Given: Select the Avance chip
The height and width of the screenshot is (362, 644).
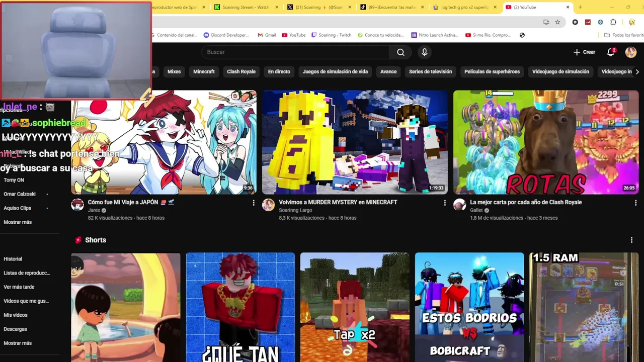Looking at the screenshot, I should (x=388, y=72).
